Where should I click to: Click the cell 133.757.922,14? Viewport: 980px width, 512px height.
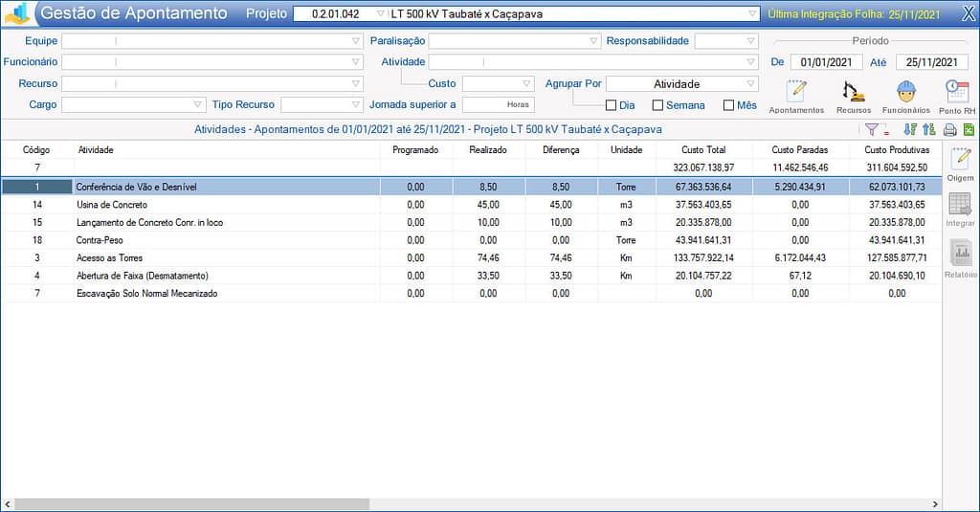point(703,257)
